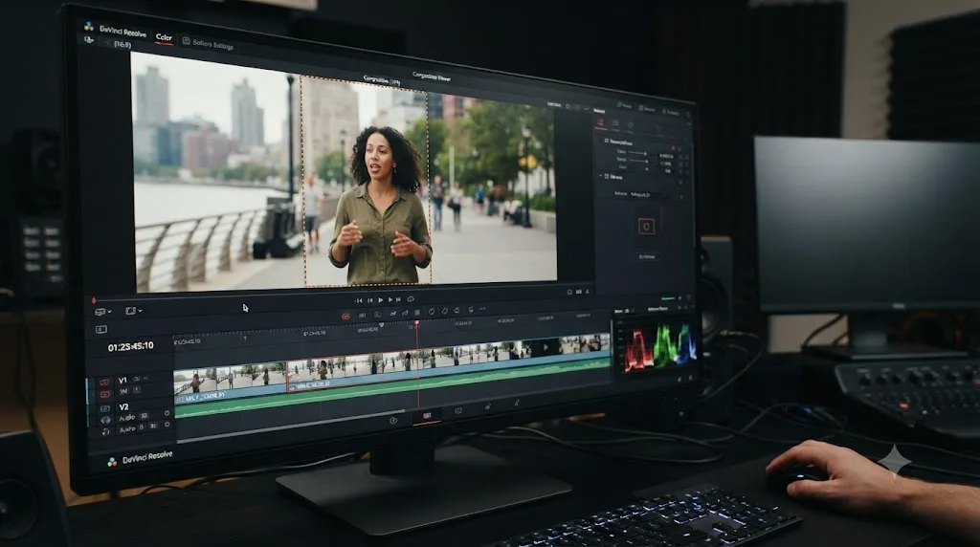Open the fourth page icon on the bottom bar

pyautogui.click(x=487, y=406)
